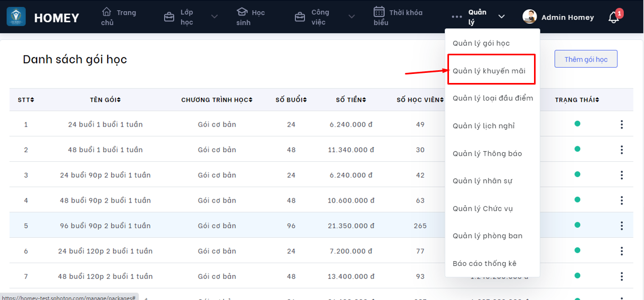
Task: Open Thời khóa biểu calendar icon
Action: point(379,12)
